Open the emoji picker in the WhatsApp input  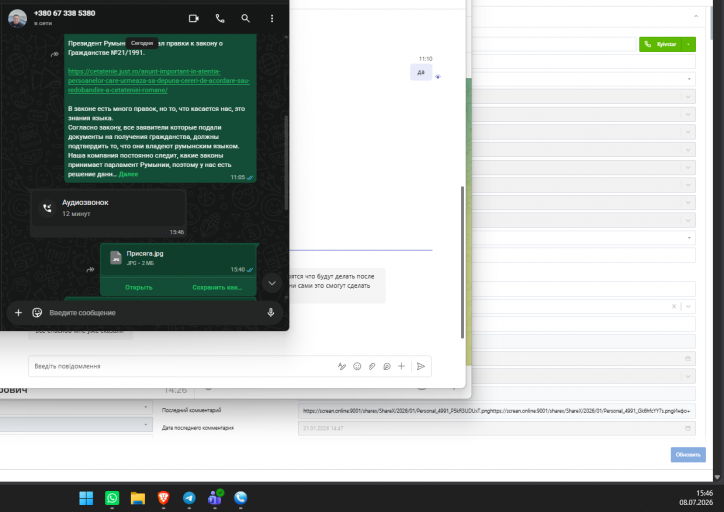[x=37, y=313]
